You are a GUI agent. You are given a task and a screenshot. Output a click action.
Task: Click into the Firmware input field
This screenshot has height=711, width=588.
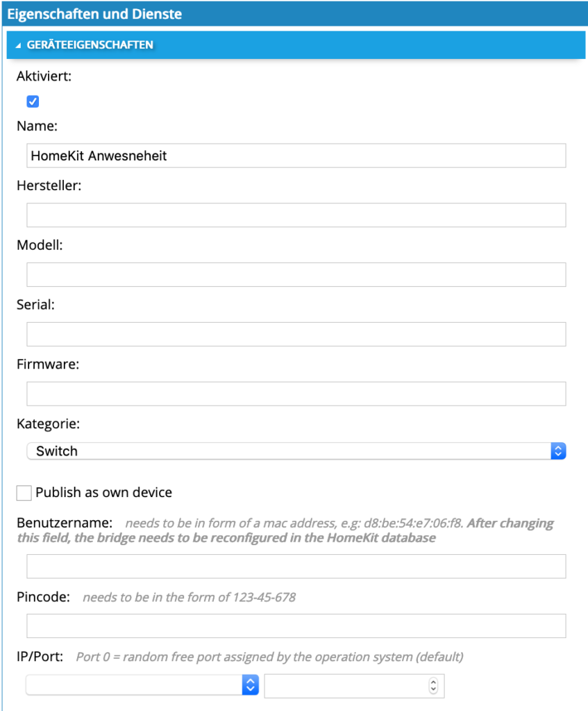[x=296, y=394]
